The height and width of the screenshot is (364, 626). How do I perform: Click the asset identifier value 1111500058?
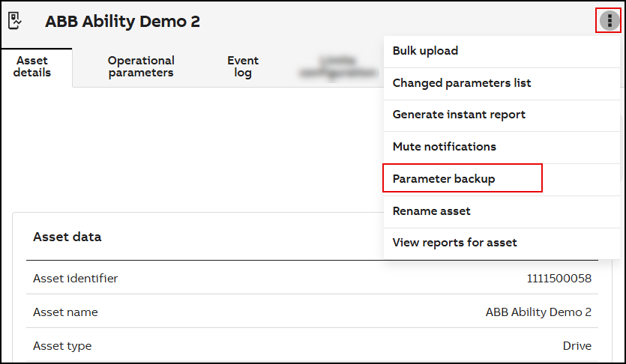(559, 279)
